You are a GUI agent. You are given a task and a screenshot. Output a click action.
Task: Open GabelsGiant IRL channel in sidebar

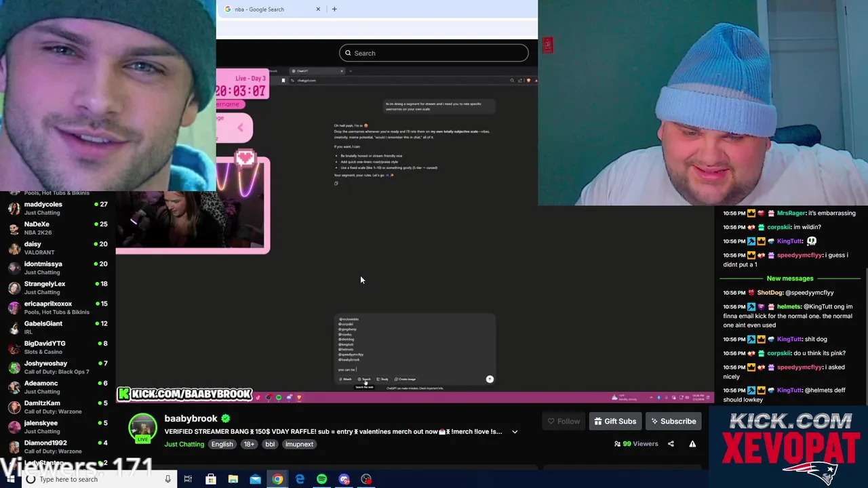58,327
